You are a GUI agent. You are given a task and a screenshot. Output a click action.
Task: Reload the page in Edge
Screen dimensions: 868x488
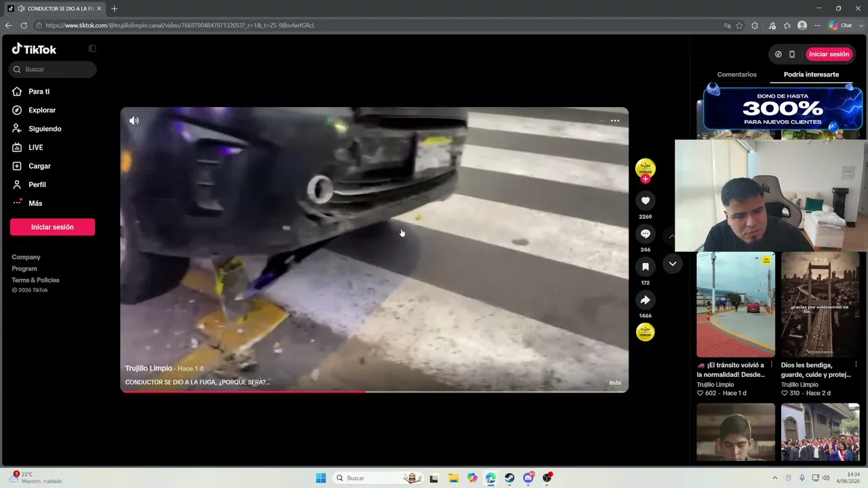point(24,26)
